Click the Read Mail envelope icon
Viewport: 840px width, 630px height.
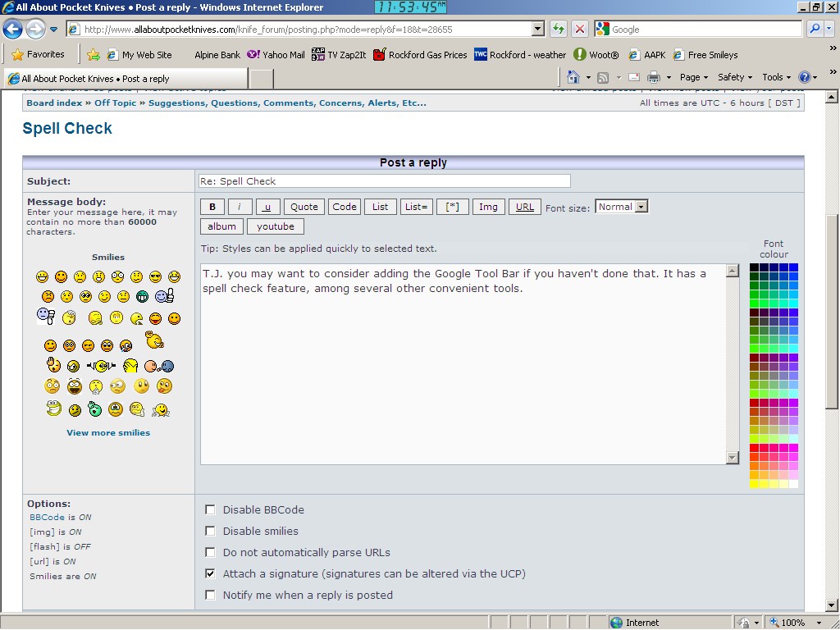[x=634, y=78]
